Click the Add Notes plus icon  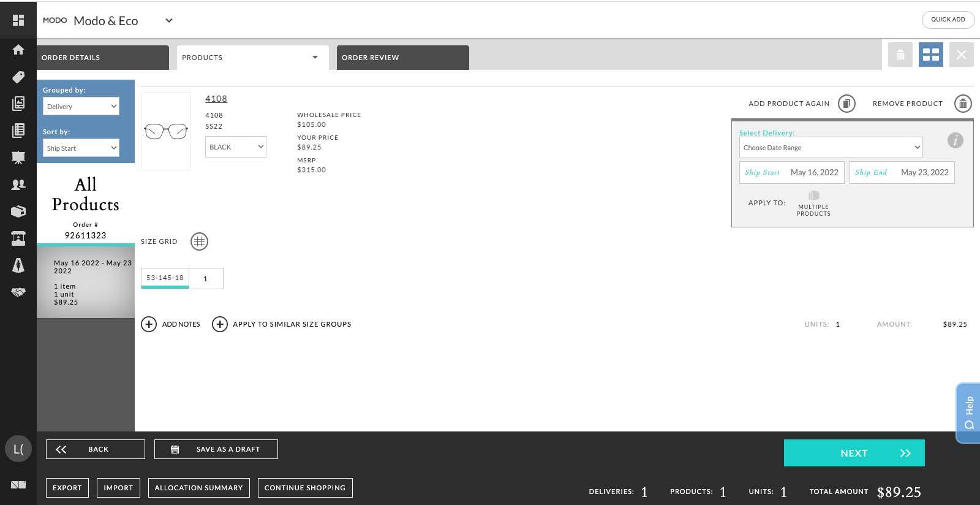coord(149,324)
